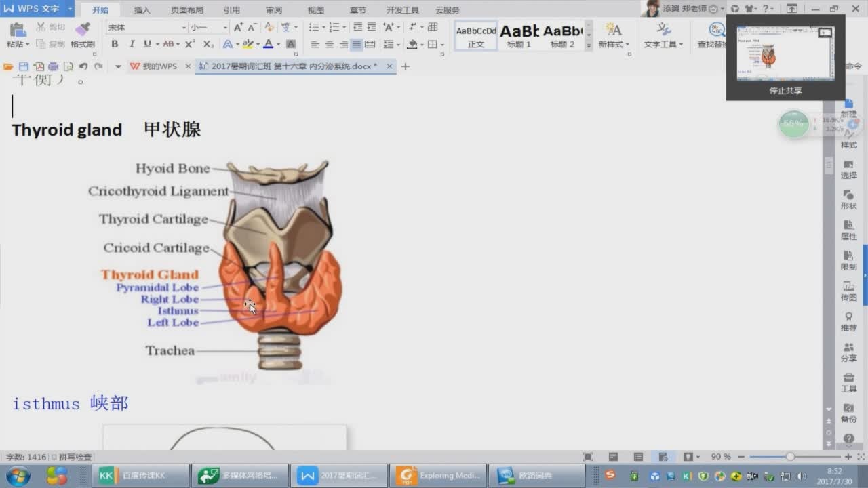Open Properties panel in right sidebar

pos(848,230)
